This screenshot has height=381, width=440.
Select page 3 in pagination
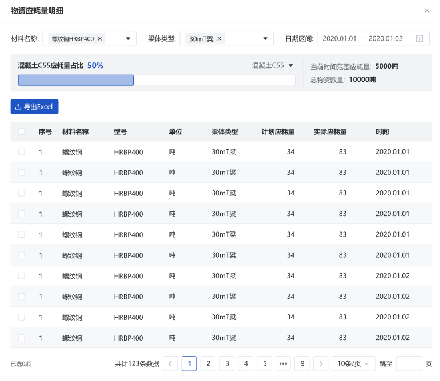(227, 363)
